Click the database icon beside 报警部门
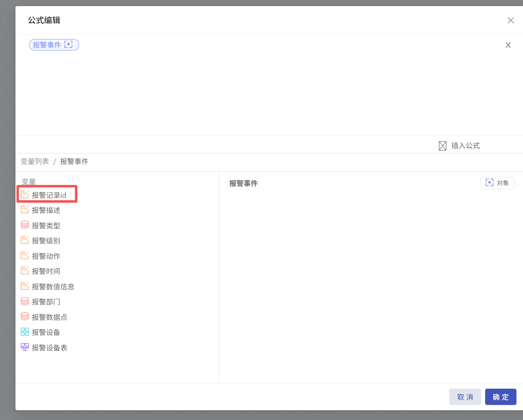523x420 pixels. (x=25, y=301)
